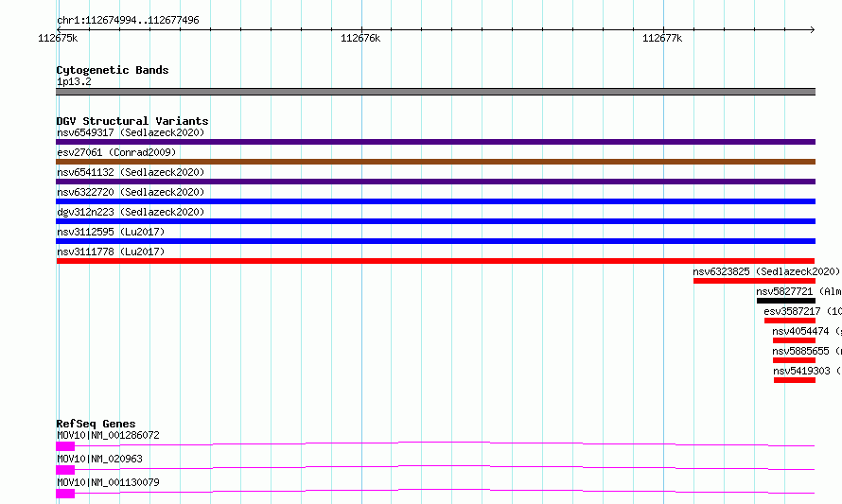Open variant dgv312n223 (Sedlazeck2020) label
842x504 pixels.
coord(131,212)
